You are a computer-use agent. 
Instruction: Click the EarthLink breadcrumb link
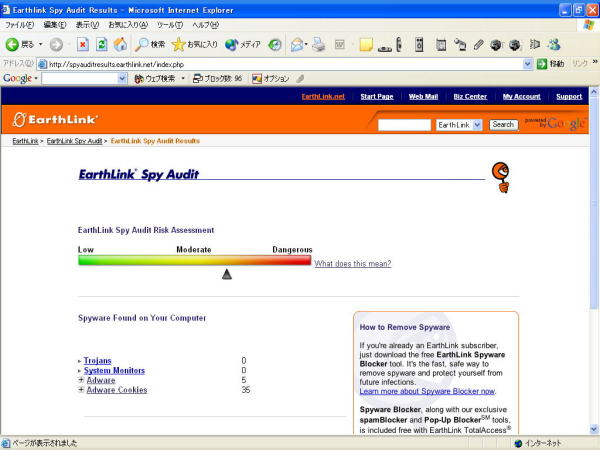25,141
